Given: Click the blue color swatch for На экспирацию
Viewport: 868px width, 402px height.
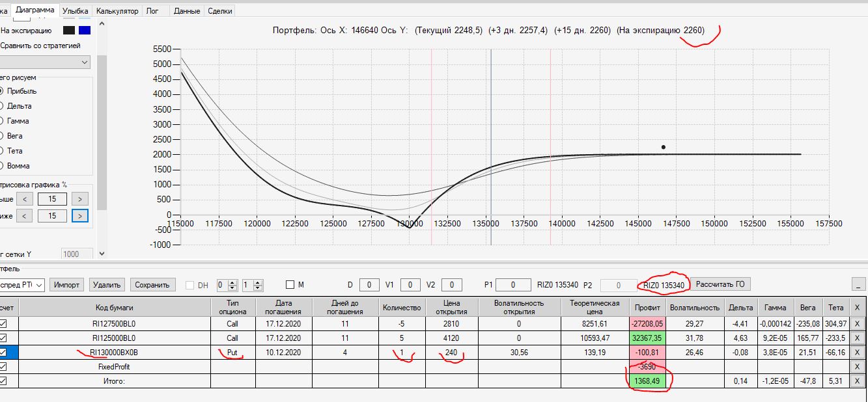Looking at the screenshot, I should click(85, 31).
